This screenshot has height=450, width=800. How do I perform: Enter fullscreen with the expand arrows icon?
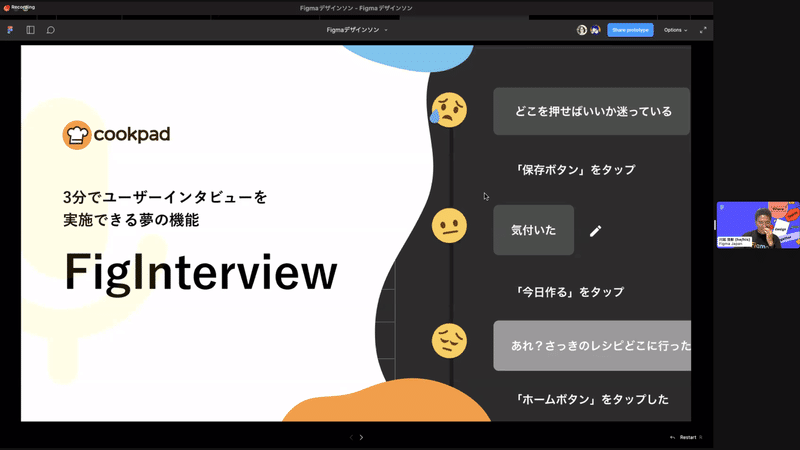tap(703, 30)
